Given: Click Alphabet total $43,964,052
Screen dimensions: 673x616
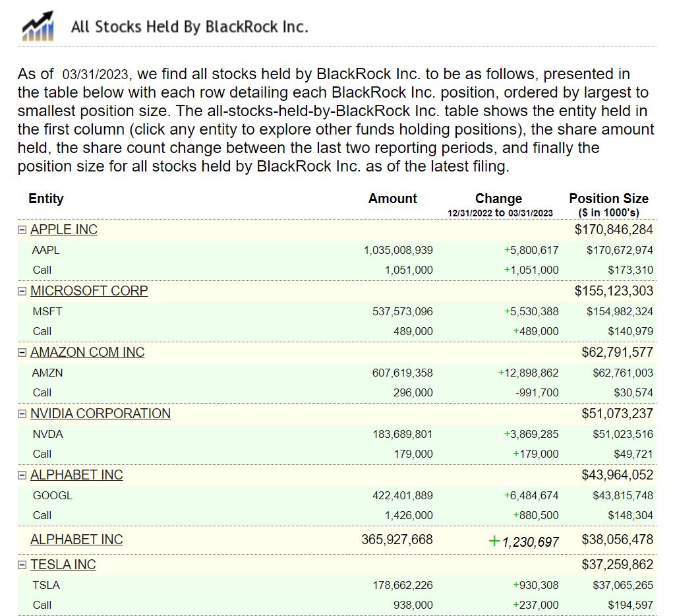Looking at the screenshot, I should click(617, 475).
